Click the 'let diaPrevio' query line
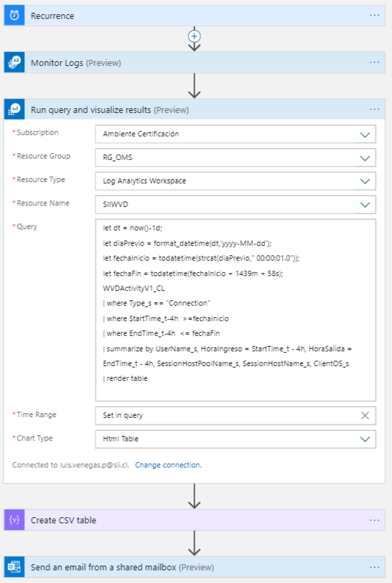Viewport: 392px width, 583px height. [187, 243]
